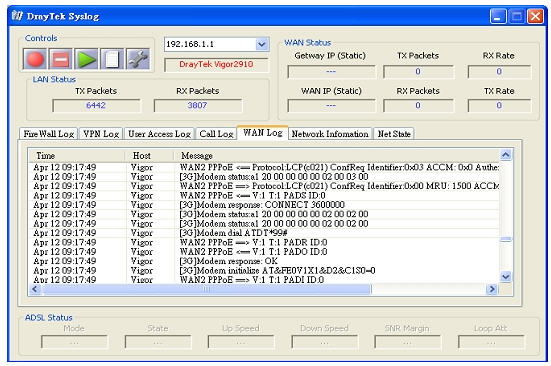
Task: Select the WAN2 PPPoE PADR ID:0 row
Action: coord(264,242)
